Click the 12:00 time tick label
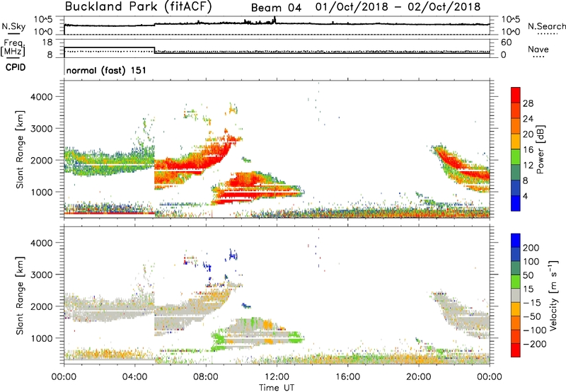This screenshot has height=392, width=566. (277, 377)
